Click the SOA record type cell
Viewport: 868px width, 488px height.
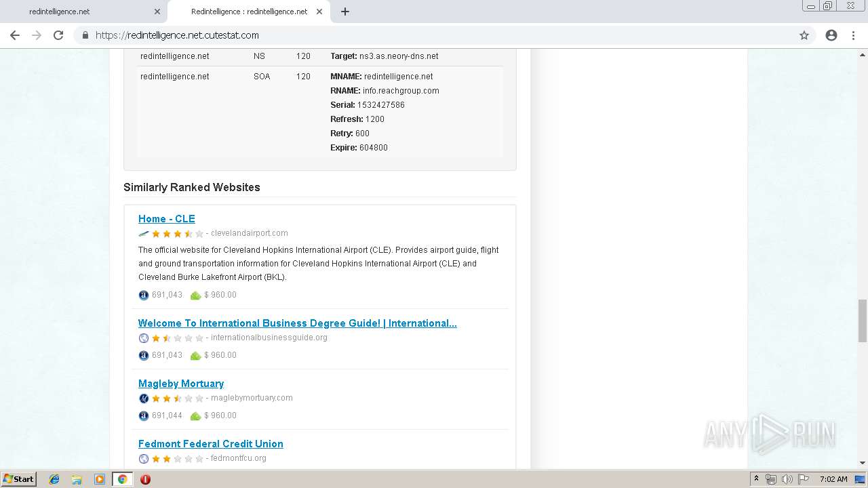point(262,77)
